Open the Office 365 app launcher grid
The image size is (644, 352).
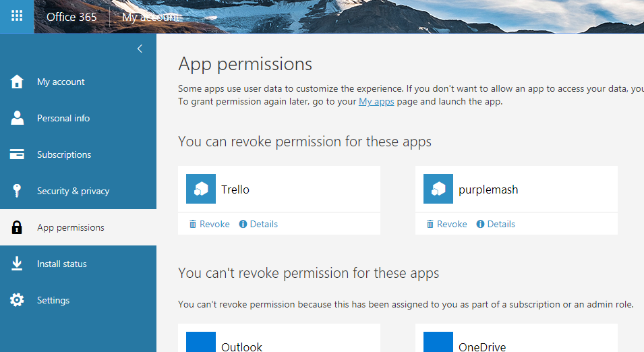(17, 16)
